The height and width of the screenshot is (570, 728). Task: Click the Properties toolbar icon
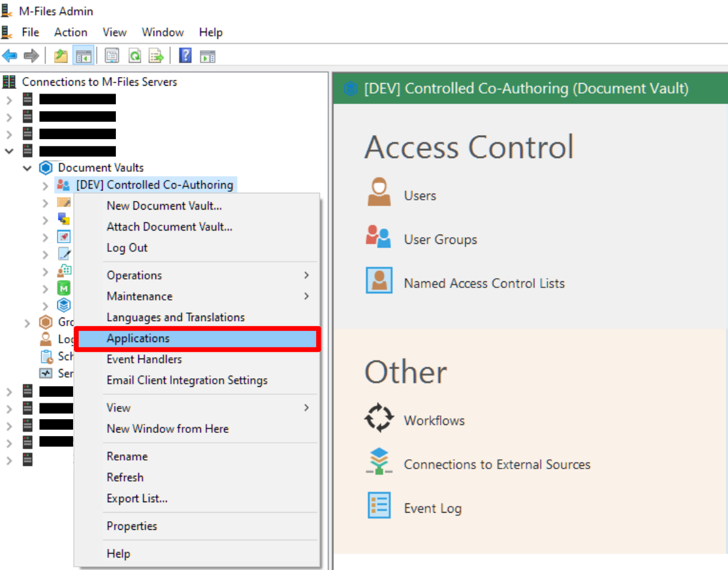pos(111,56)
